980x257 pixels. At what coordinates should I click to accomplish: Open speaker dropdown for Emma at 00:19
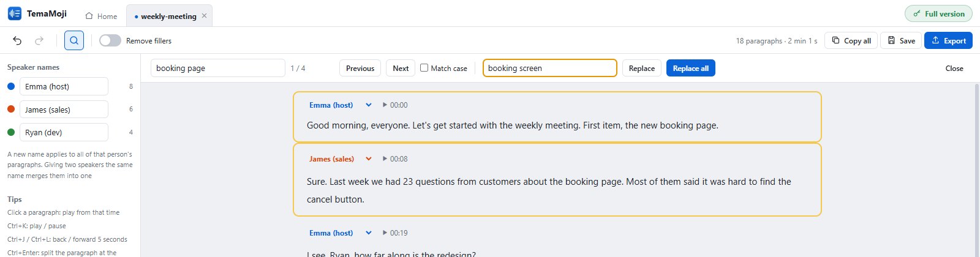[369, 233]
